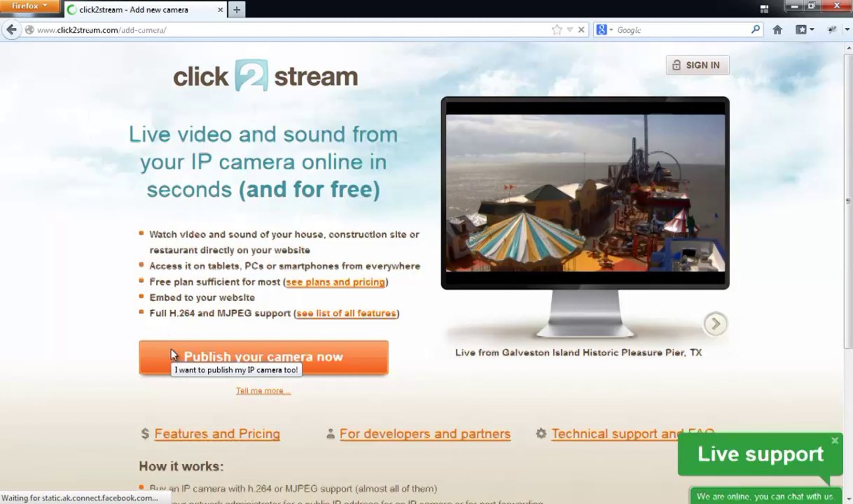Stop page loading with the X icon

tap(581, 30)
